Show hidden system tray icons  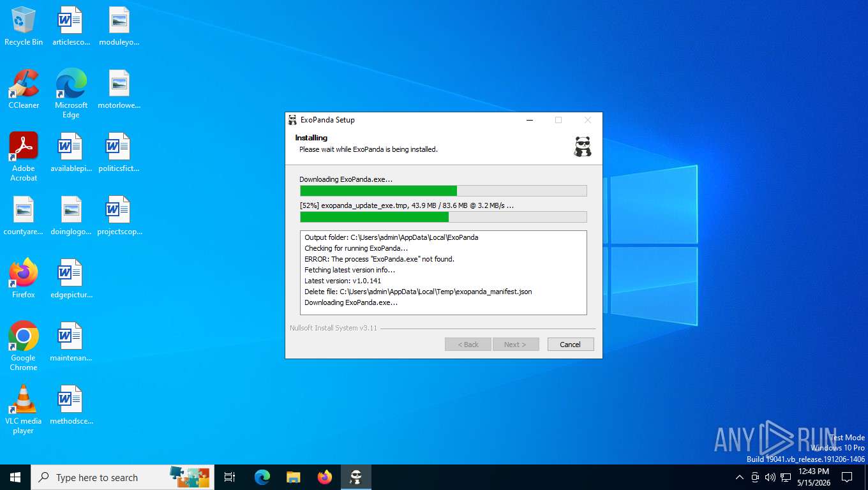click(x=740, y=477)
